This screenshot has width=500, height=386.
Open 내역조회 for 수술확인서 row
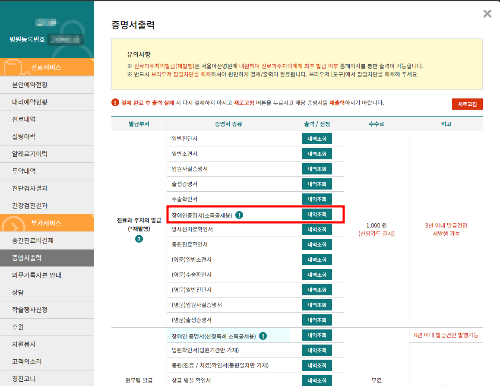(x=317, y=199)
